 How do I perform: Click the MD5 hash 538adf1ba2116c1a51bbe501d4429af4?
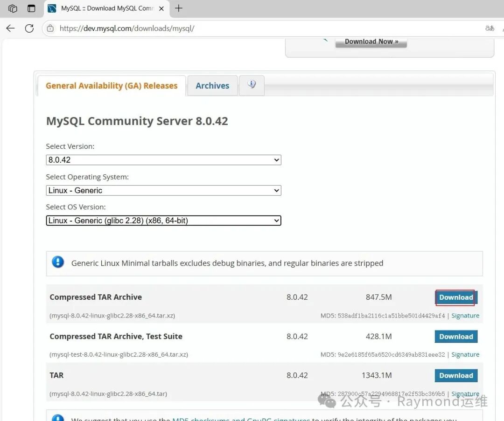pos(391,316)
